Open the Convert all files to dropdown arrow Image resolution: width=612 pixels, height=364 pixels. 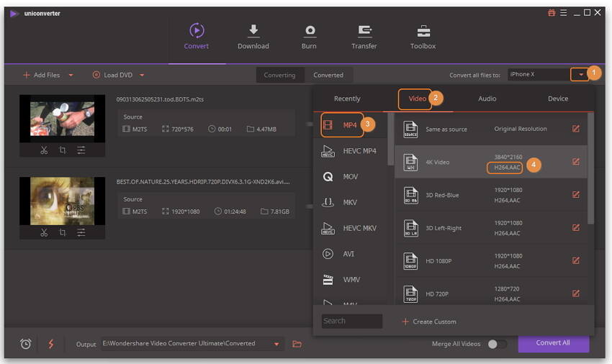coord(580,75)
